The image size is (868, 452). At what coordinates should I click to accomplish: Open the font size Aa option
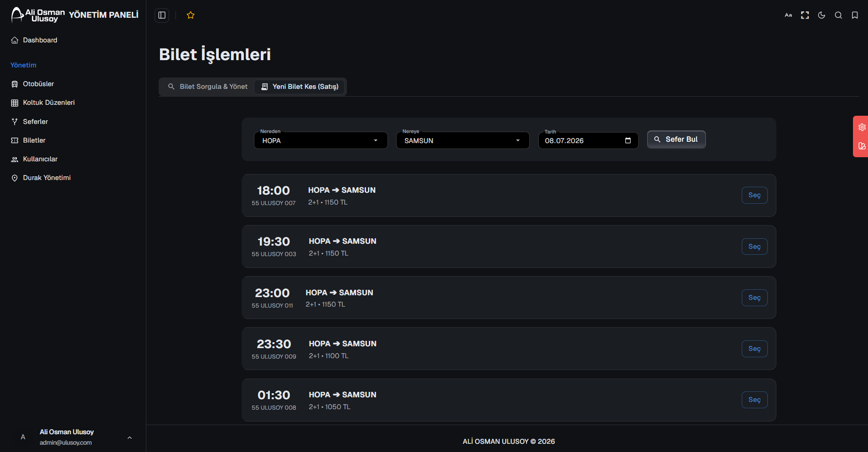[x=788, y=15]
